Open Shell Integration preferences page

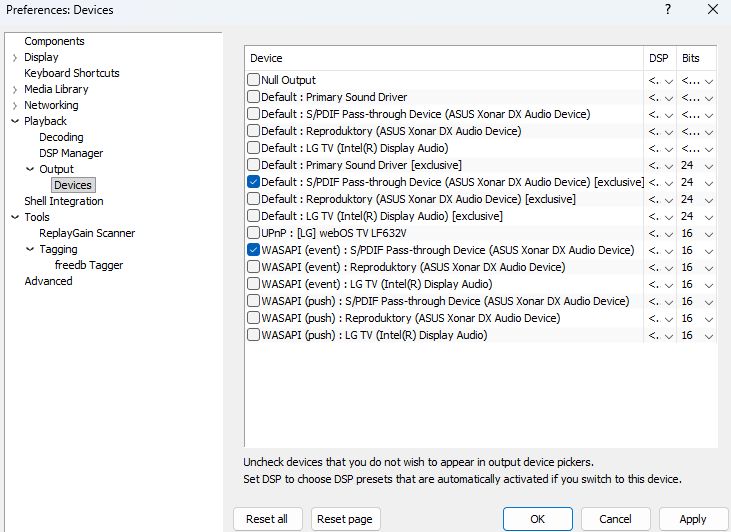64,201
